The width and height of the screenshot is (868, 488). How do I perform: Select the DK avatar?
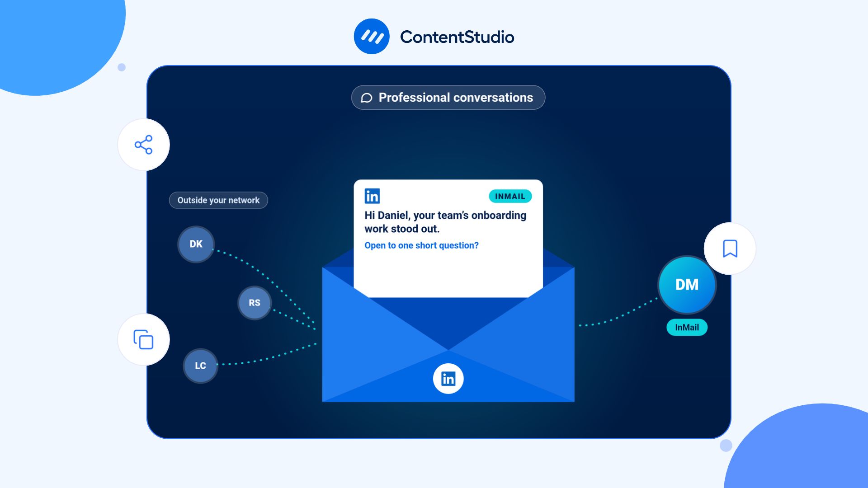(196, 244)
